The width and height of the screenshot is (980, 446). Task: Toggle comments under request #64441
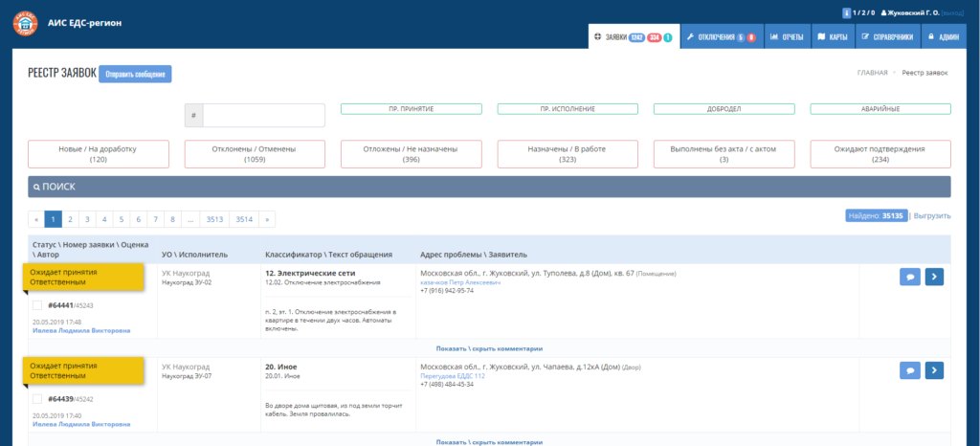(x=489, y=348)
